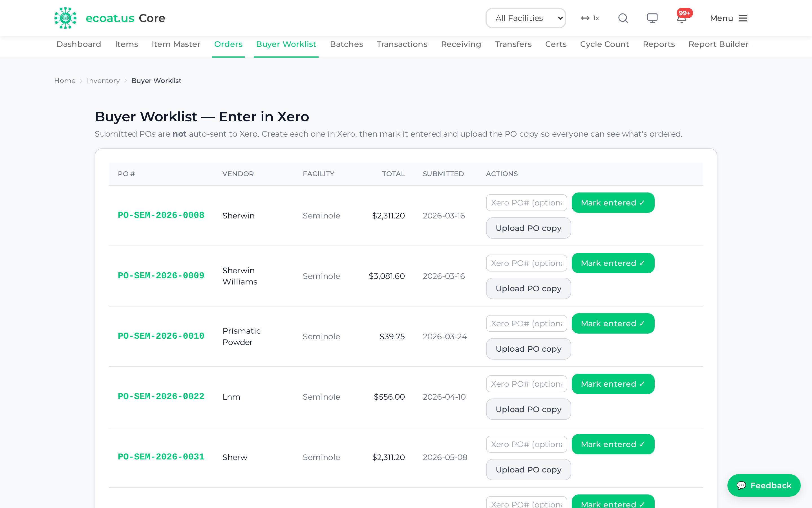Screen dimensions: 812x508
Task: Select submitted date '2026-05-08'
Action: coord(445,457)
